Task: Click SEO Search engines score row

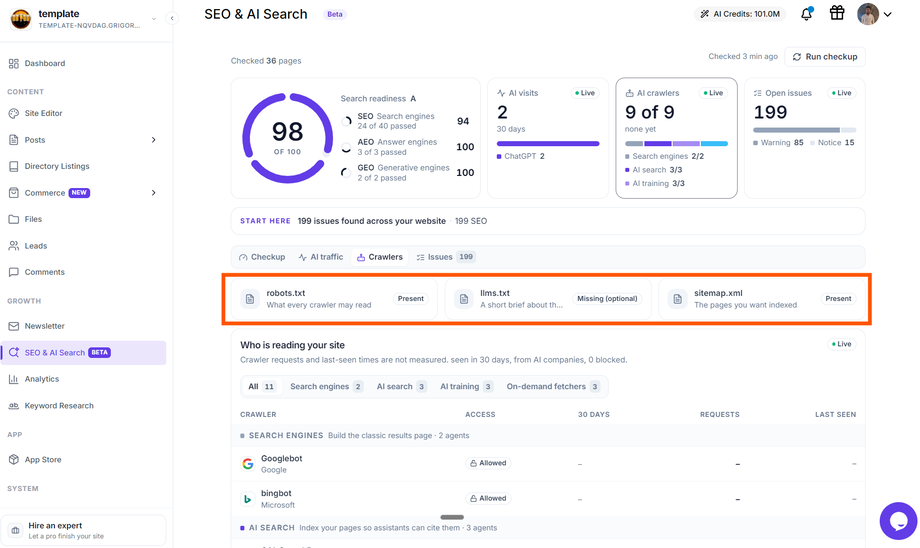Action: coord(406,121)
